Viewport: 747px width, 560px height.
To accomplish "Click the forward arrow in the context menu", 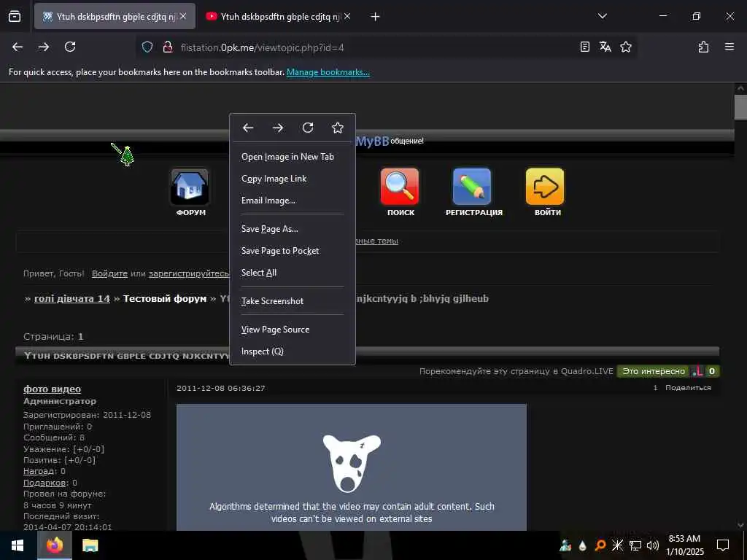I will (x=278, y=128).
